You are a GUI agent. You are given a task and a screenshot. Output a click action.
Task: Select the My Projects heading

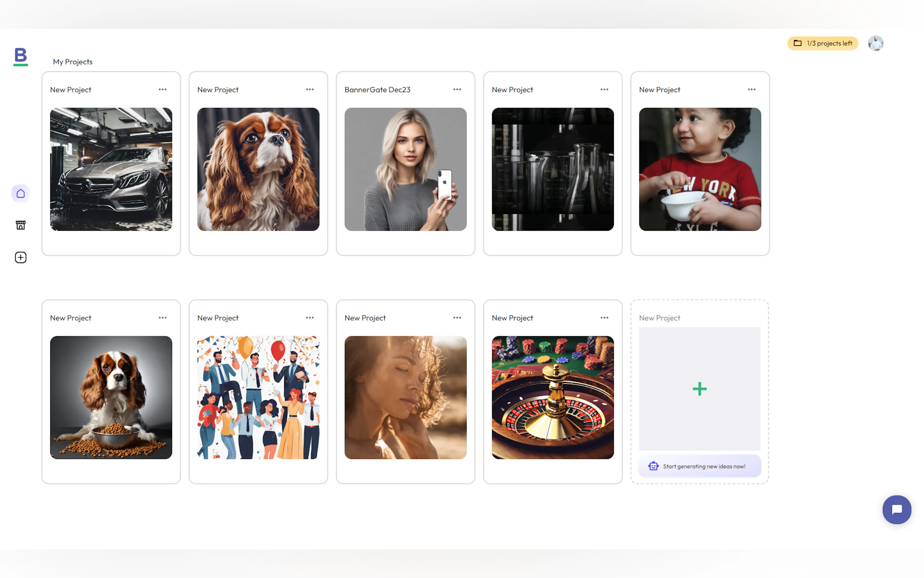73,62
